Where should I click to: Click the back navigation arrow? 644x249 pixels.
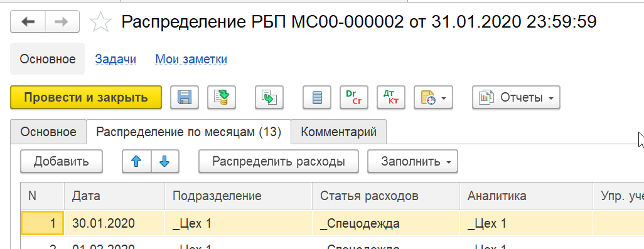28,22
